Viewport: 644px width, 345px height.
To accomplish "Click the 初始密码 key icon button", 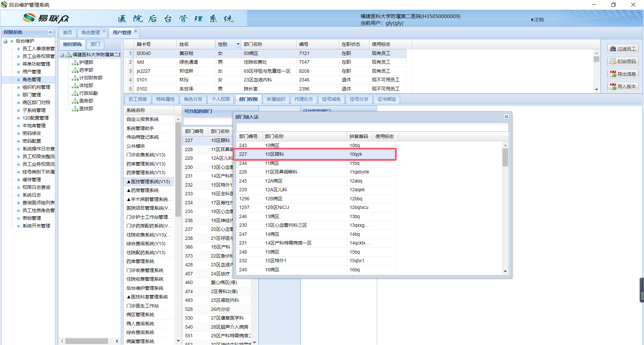I will pyautogui.click(x=623, y=61).
